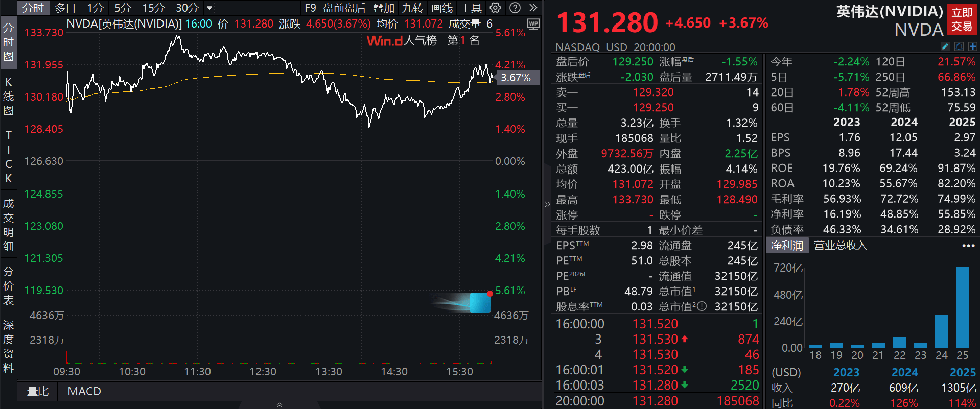Click the Wind 人气榜 ranking banner
This screenshot has height=409, width=980.
[423, 40]
